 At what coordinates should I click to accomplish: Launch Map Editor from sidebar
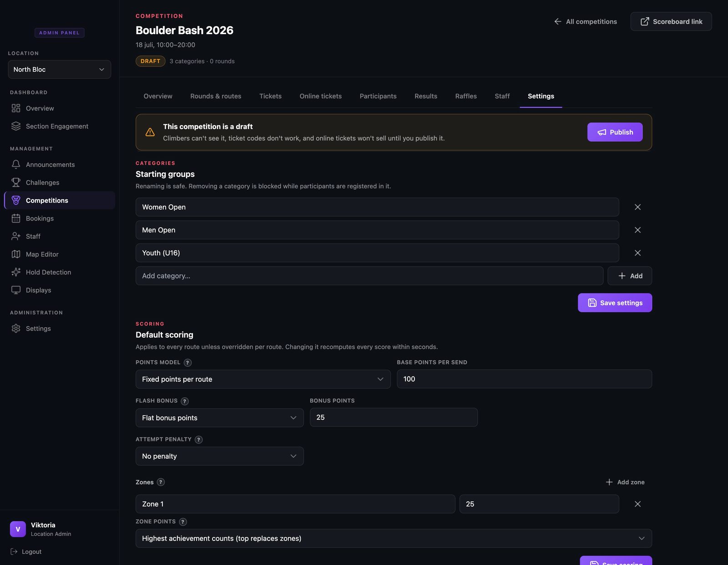[x=60, y=254]
